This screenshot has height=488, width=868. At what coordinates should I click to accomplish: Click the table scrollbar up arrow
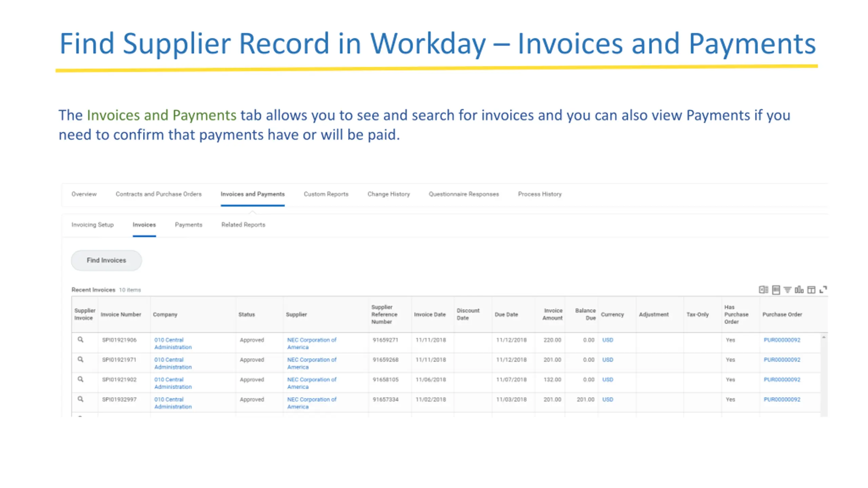pyautogui.click(x=824, y=337)
